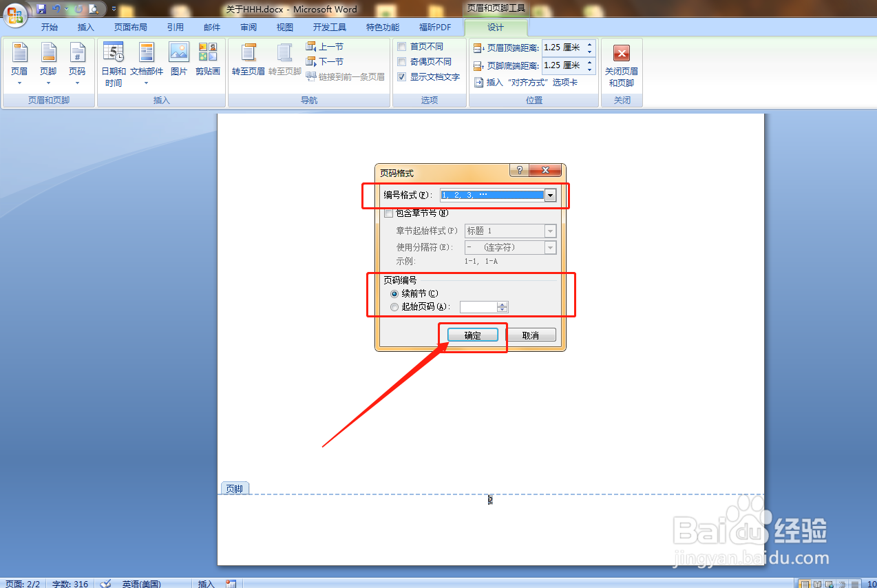Viewport: 877px width, 588px height.
Task: Decrease 页脚底端距离 value
Action: click(x=590, y=70)
